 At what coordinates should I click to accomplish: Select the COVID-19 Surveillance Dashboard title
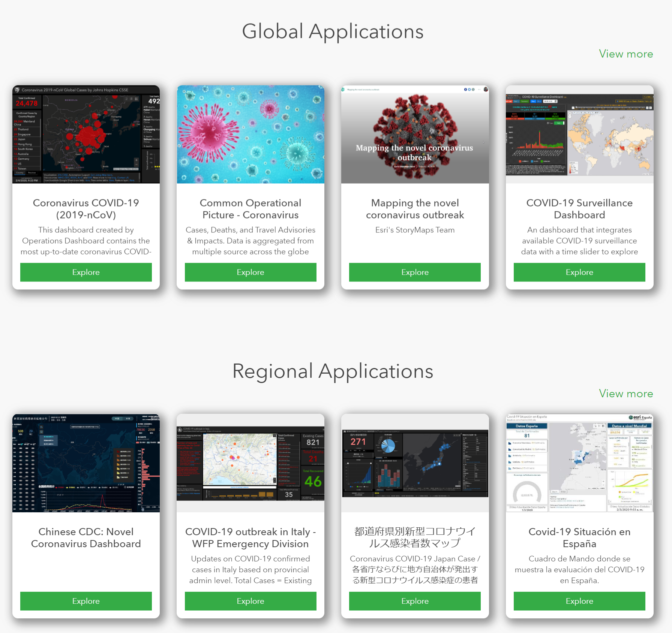pyautogui.click(x=579, y=209)
